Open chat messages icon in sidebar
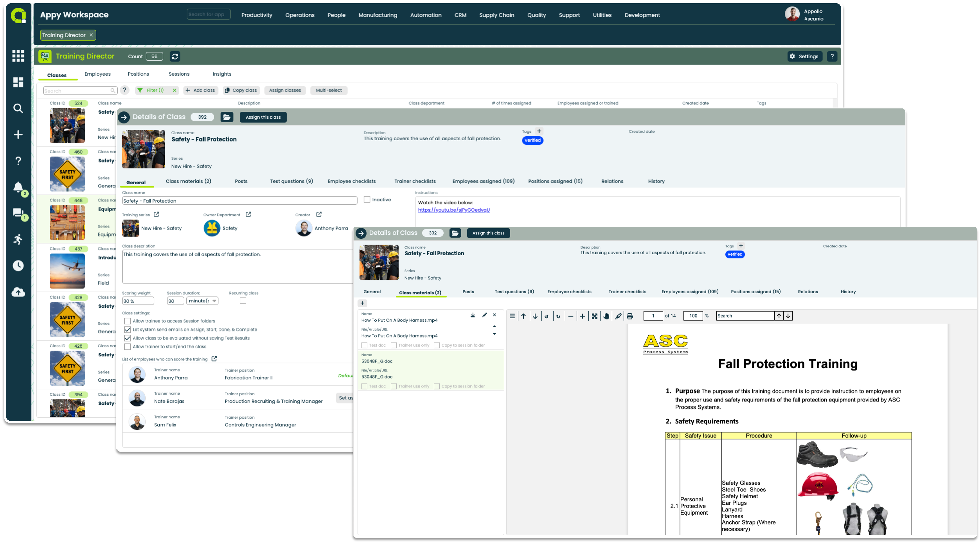Screen dimensions: 980x543 tap(18, 212)
